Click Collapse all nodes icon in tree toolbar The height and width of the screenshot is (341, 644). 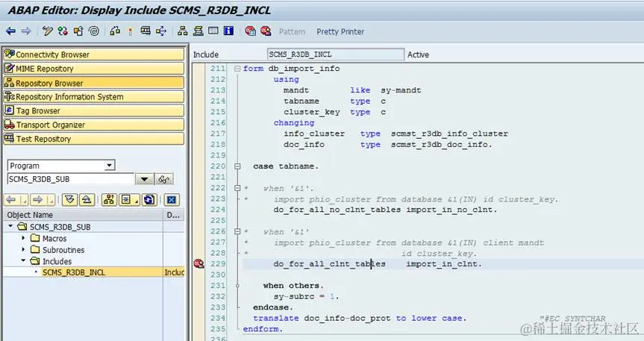click(x=87, y=200)
